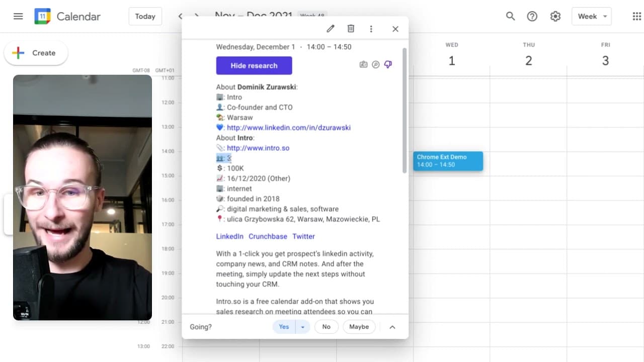Open the LinkedIn company link

click(229, 236)
